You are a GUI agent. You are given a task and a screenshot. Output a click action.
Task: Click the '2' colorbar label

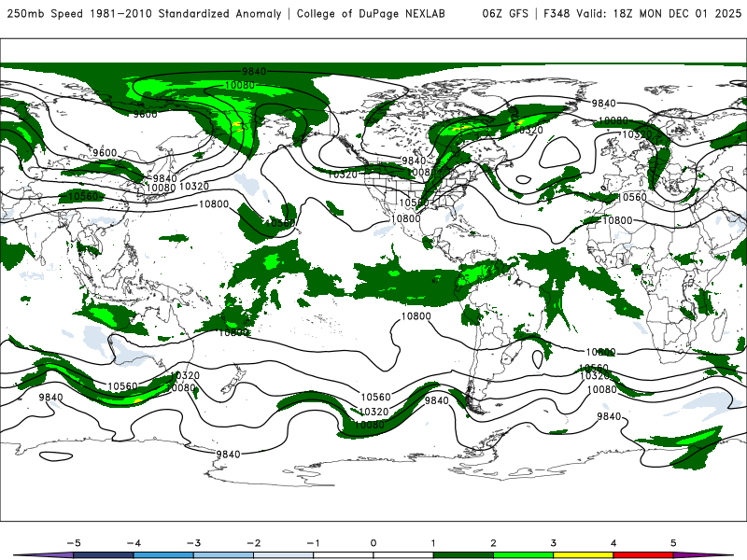(493, 543)
